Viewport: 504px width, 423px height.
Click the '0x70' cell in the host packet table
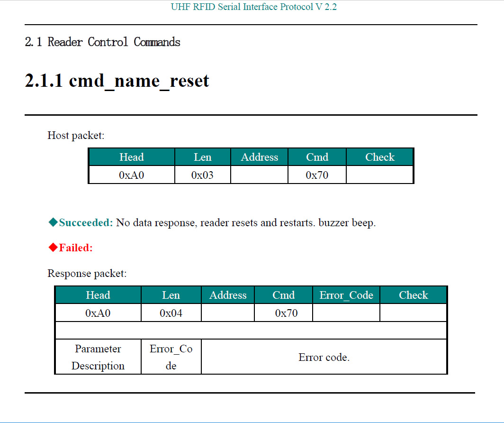317,175
